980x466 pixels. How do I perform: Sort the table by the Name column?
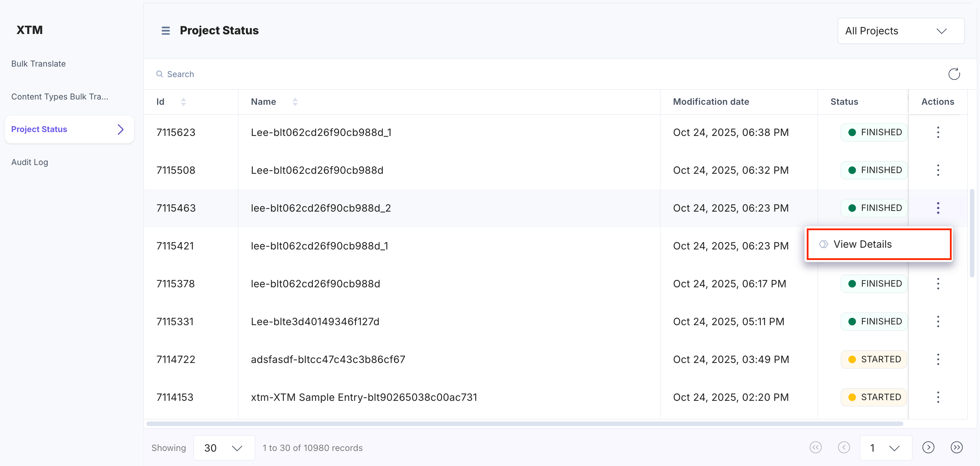click(x=295, y=102)
